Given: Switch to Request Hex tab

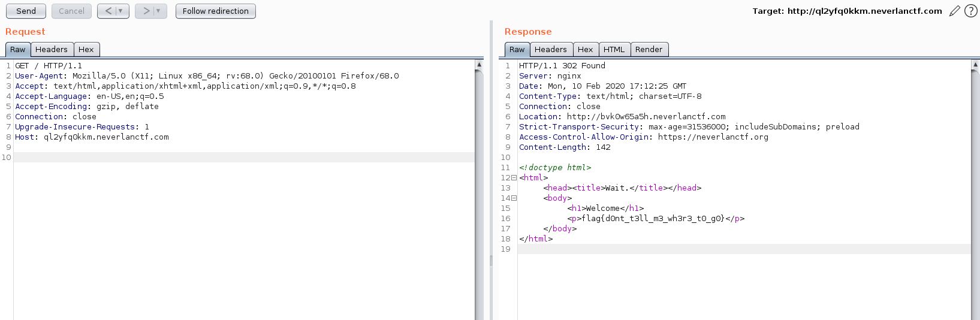Looking at the screenshot, I should (x=86, y=50).
